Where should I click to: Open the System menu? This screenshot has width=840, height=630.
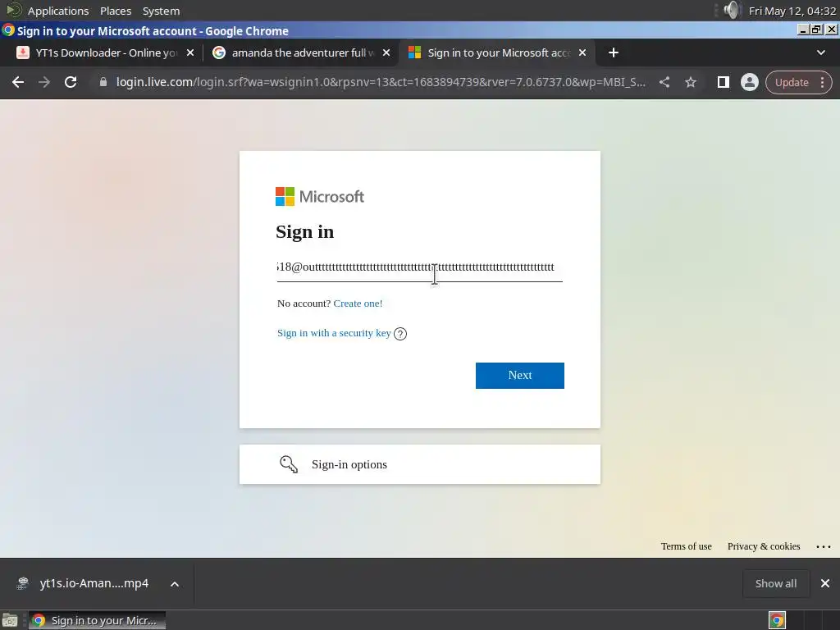click(x=161, y=11)
